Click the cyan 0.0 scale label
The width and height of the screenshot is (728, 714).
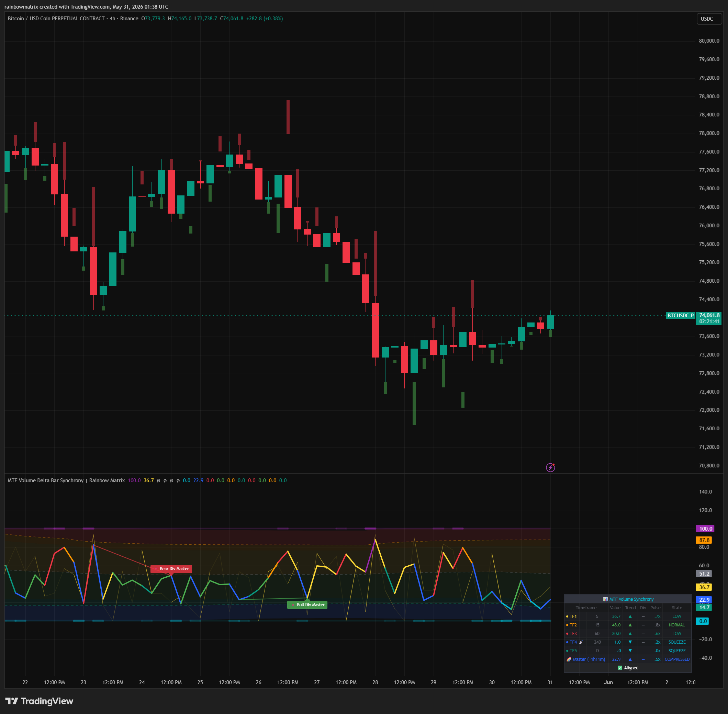(703, 621)
